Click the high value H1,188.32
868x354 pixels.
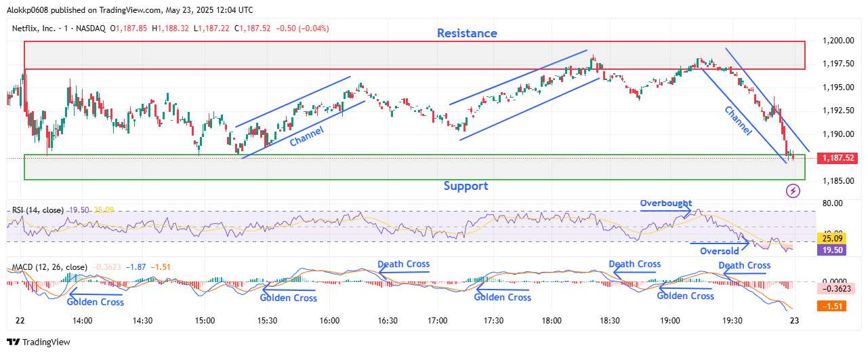pyautogui.click(x=171, y=28)
